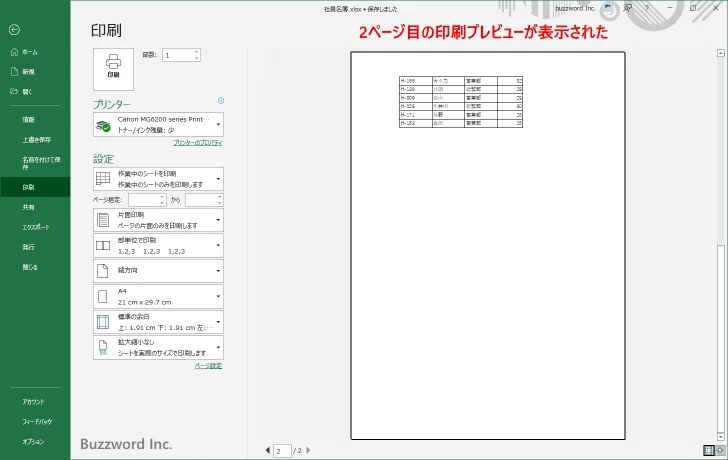The width and height of the screenshot is (728, 460).
Task: Click the 部数 copies input field
Action: tap(178, 55)
